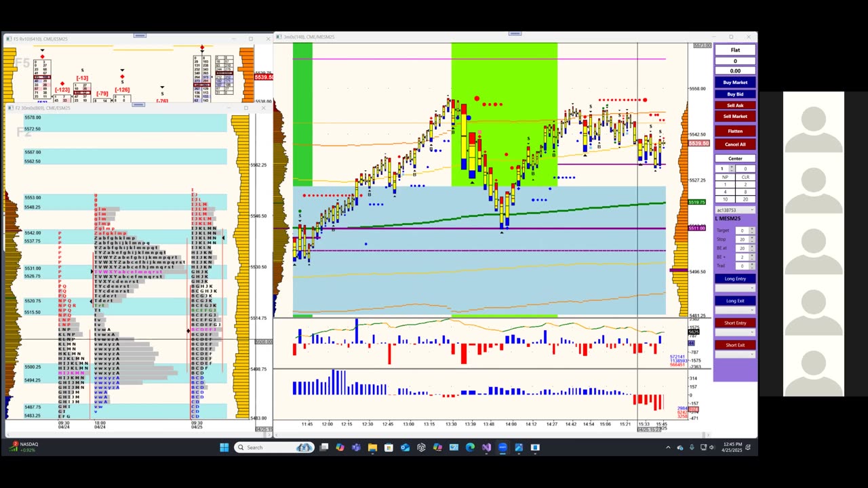Click the [-123] delta label in F5 chart

pyautogui.click(x=62, y=89)
